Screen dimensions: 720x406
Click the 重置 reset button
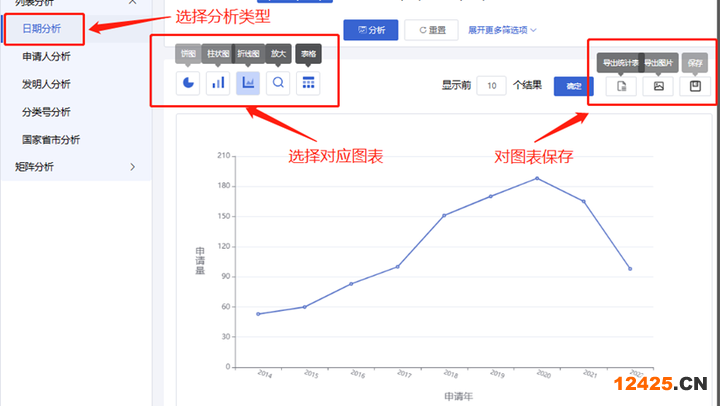431,30
